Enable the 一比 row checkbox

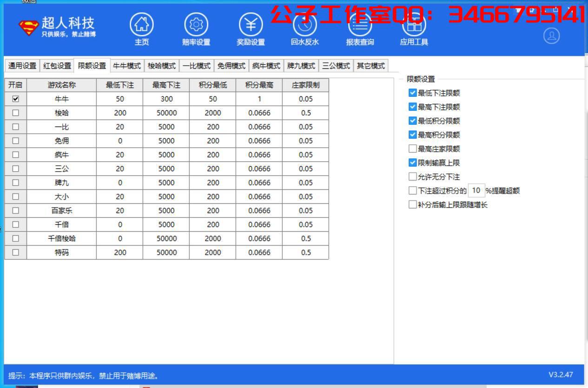click(16, 127)
